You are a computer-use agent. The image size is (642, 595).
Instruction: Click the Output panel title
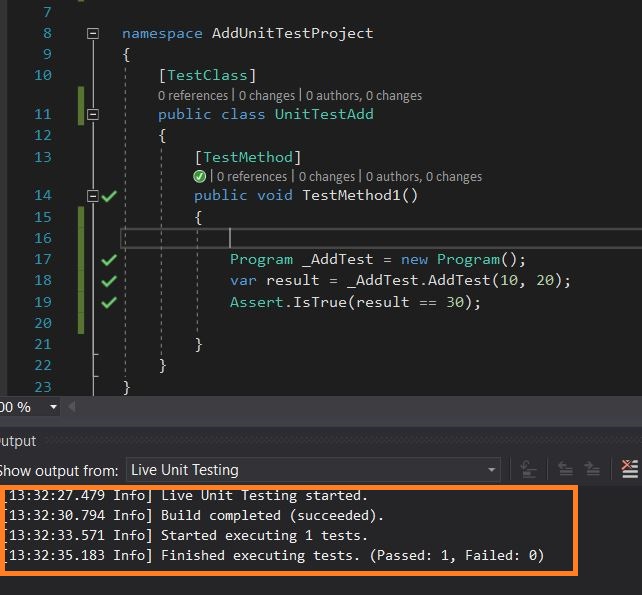click(18, 441)
